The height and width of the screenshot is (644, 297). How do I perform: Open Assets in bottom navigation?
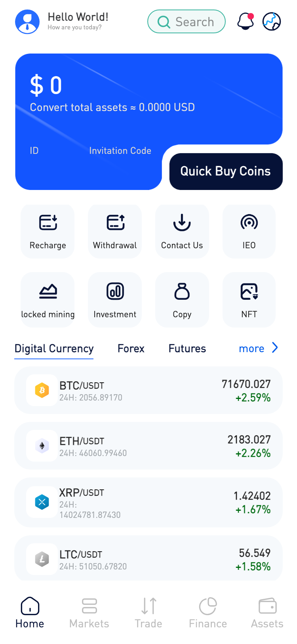(267, 613)
